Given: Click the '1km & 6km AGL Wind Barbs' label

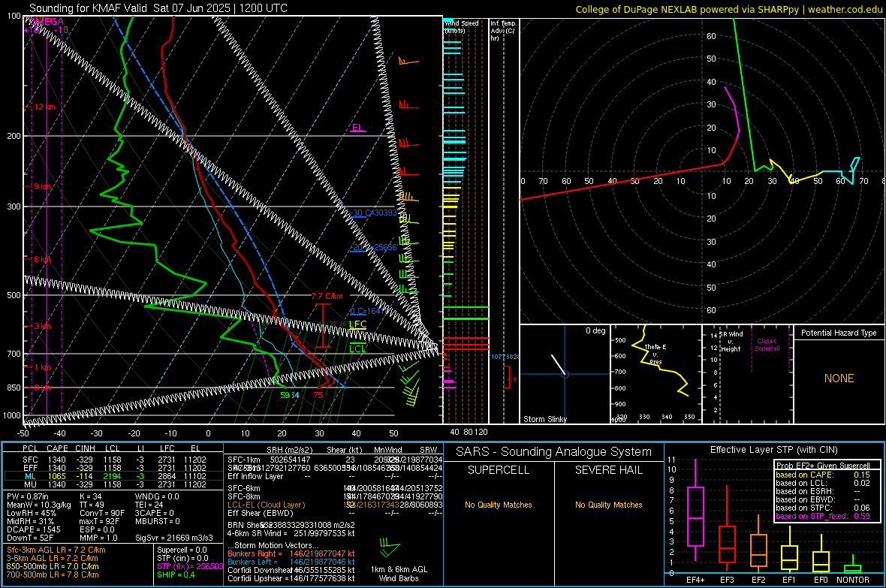Looking at the screenshot, I should click(x=399, y=573).
